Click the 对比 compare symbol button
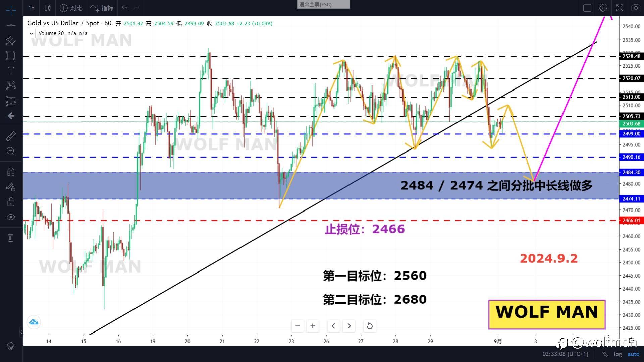The height and width of the screenshot is (362, 644). click(71, 8)
